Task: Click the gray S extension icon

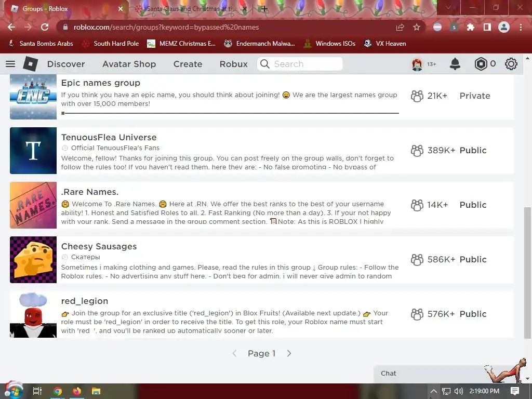Action: pyautogui.click(x=454, y=27)
